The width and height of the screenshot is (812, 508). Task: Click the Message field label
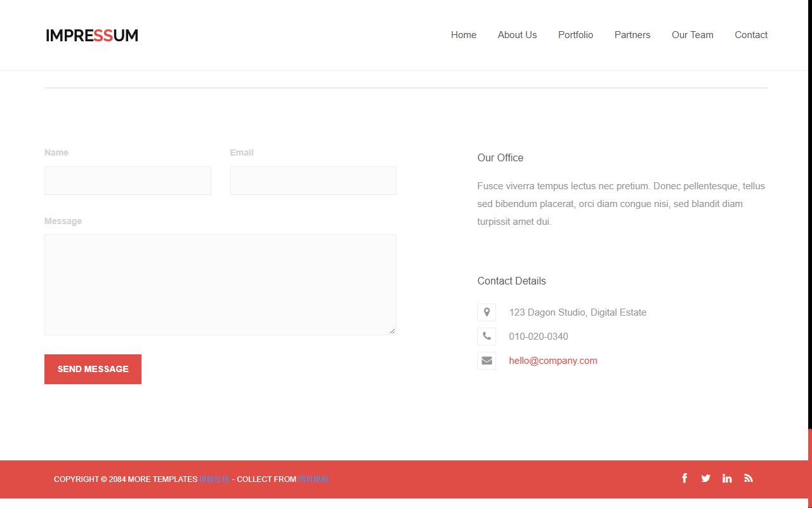(x=63, y=221)
